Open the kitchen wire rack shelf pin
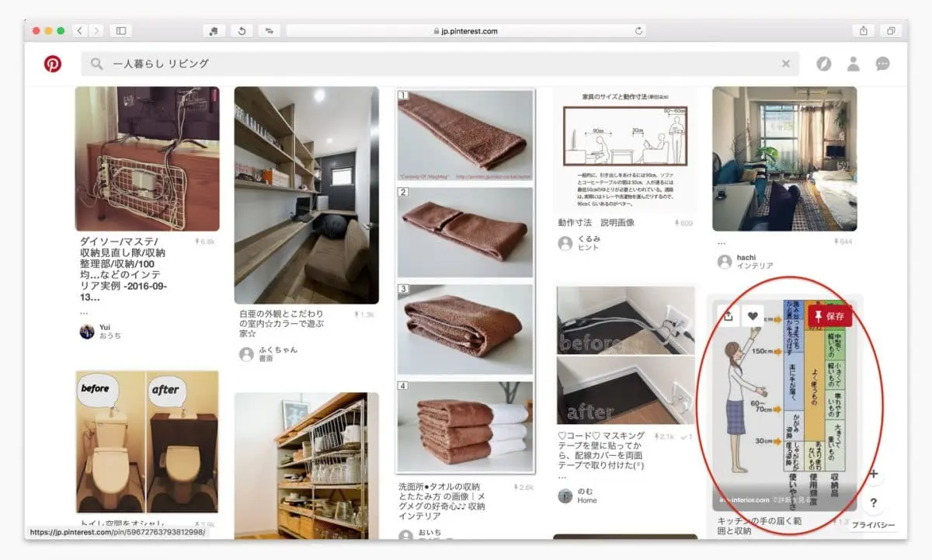 [307, 464]
